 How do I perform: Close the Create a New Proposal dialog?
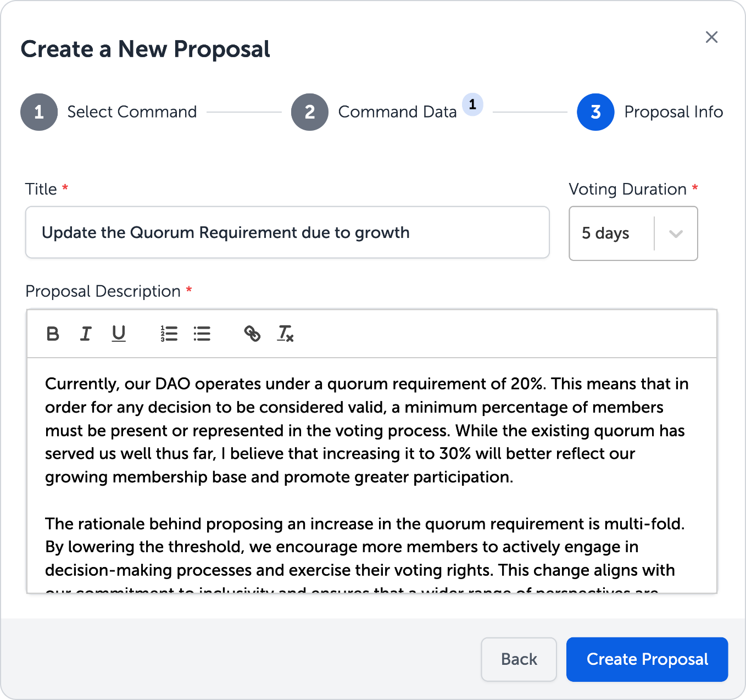[711, 37]
